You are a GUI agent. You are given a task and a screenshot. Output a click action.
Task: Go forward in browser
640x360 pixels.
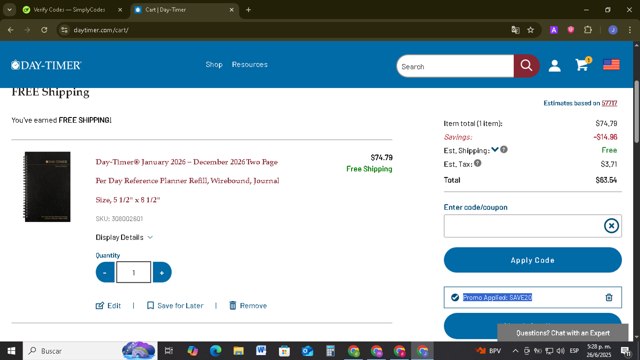point(27,30)
